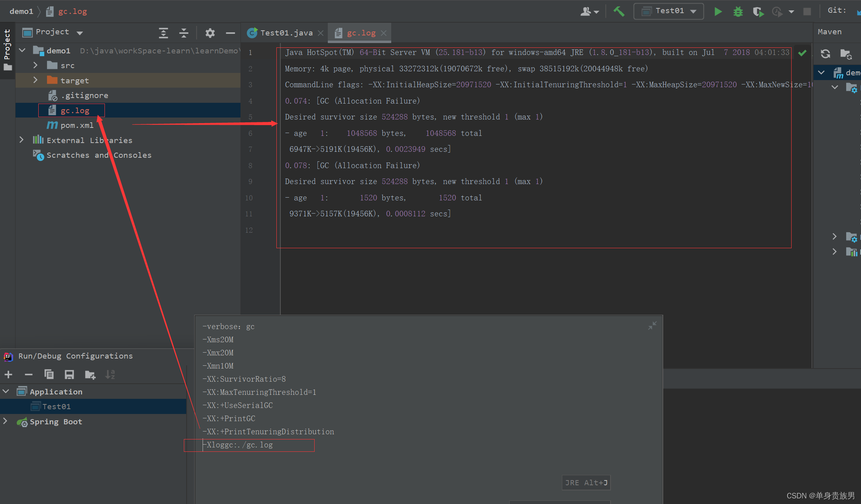This screenshot has width=861, height=504.
Task: Copy the selected run configuration
Action: point(49,375)
